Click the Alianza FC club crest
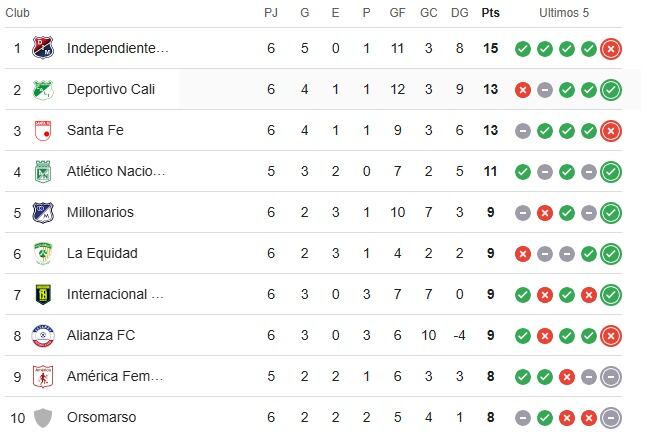This screenshot has height=437, width=663. click(42, 335)
